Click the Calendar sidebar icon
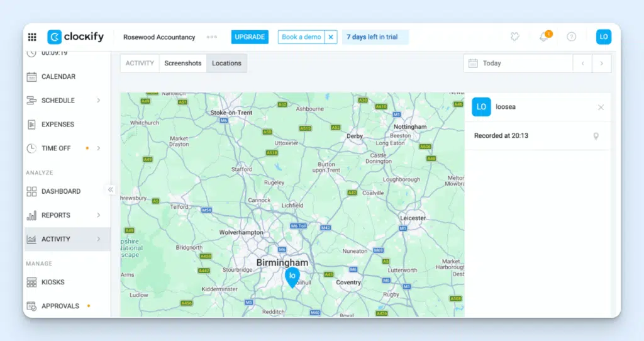Screen dimensions: 644x341 point(31,77)
